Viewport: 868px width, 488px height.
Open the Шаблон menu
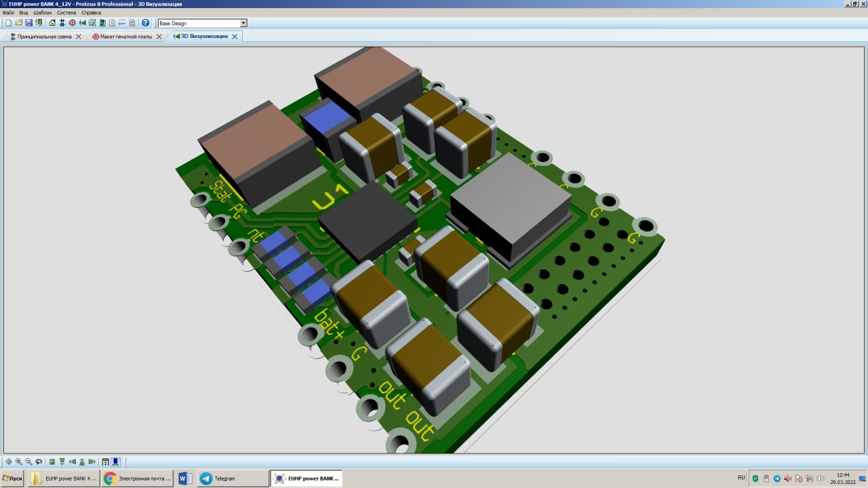coord(42,13)
